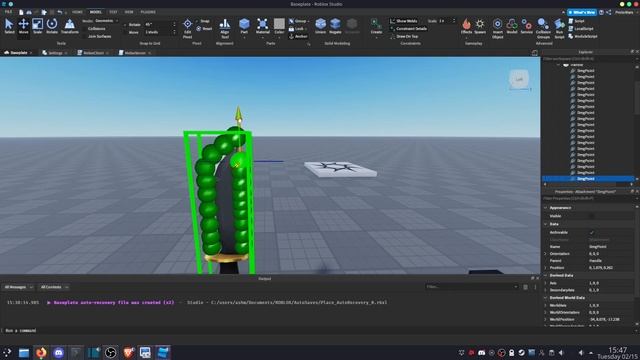This screenshot has width=640, height=360.
Task: Insert a new Script
Action: [x=576, y=21]
